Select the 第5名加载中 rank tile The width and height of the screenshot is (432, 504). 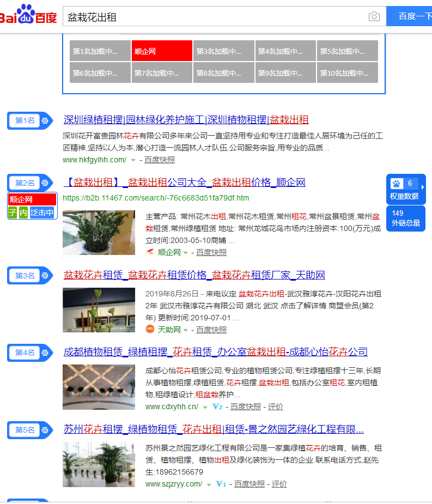tap(347, 51)
